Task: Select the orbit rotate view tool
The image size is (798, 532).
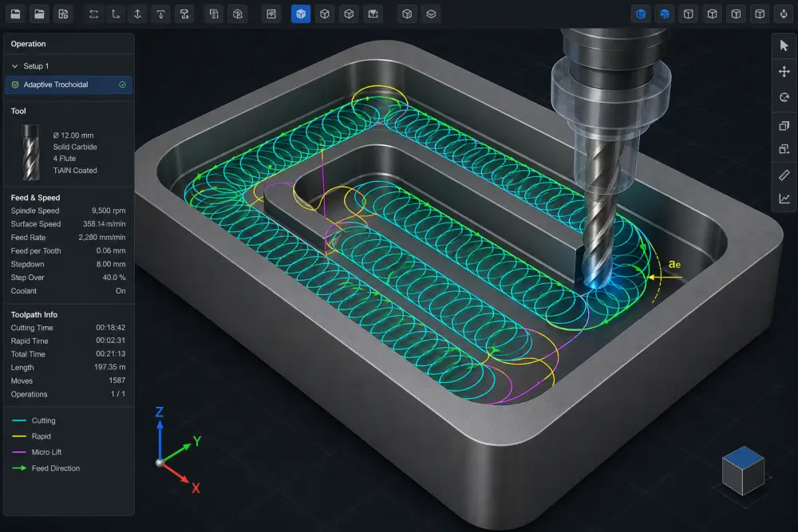Action: [784, 97]
